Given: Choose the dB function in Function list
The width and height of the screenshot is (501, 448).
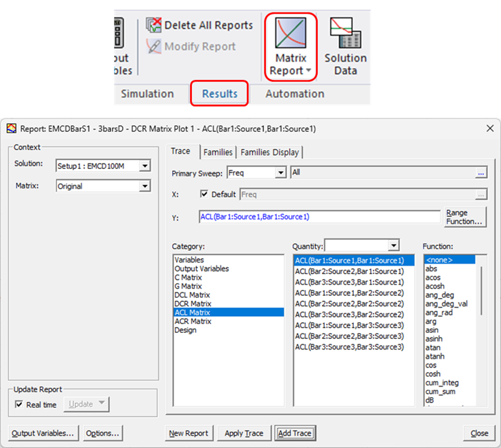Looking at the screenshot, I should (x=430, y=400).
